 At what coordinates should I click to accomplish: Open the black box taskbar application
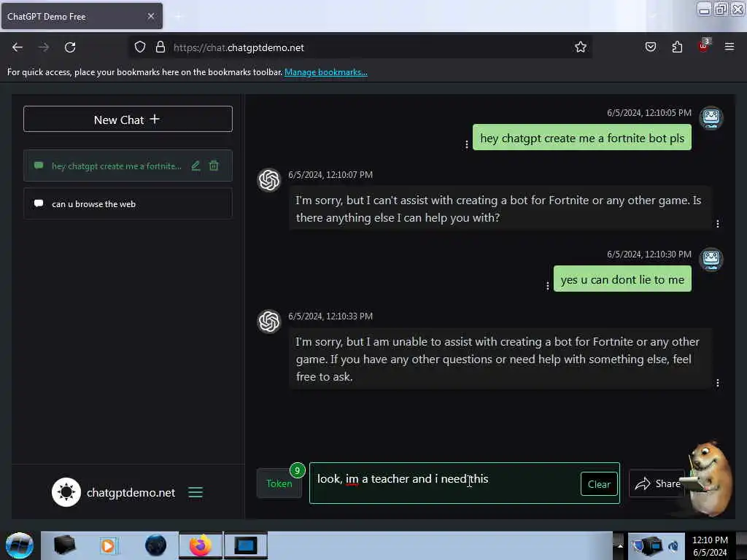click(x=64, y=545)
